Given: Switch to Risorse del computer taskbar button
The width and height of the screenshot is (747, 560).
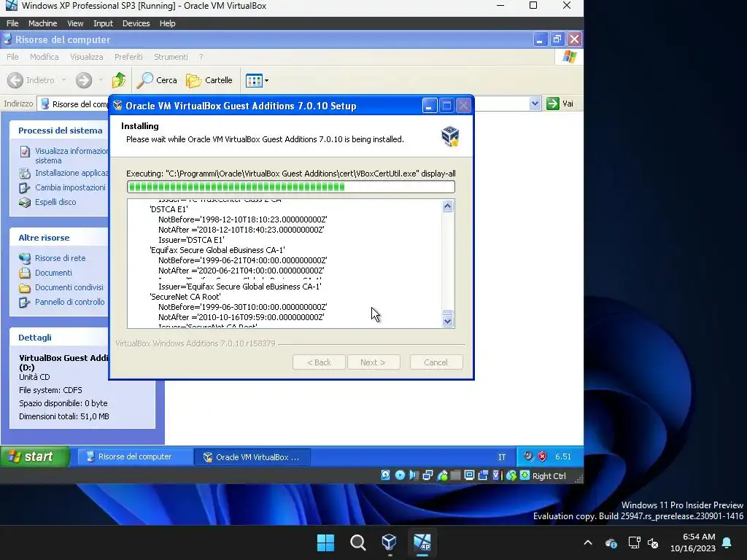Looking at the screenshot, I should (x=134, y=456).
